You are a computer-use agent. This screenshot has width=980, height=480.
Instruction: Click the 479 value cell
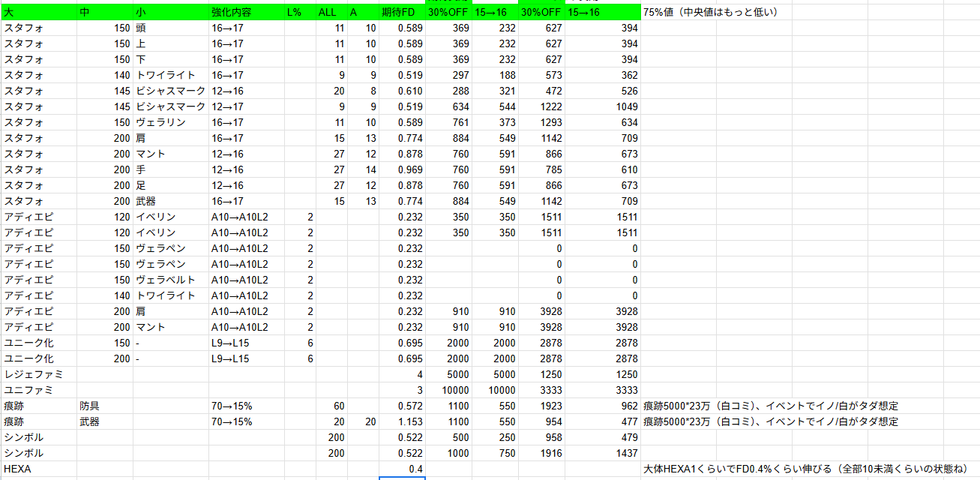tap(603, 437)
